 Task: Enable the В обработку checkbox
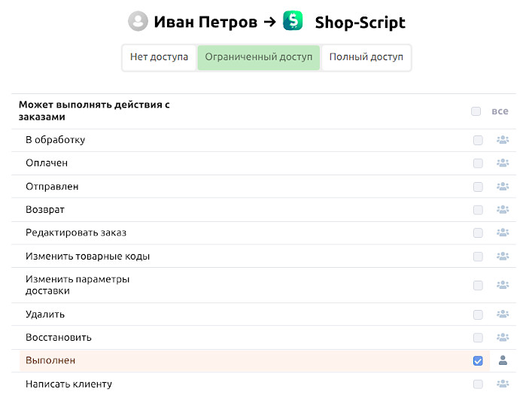point(478,140)
